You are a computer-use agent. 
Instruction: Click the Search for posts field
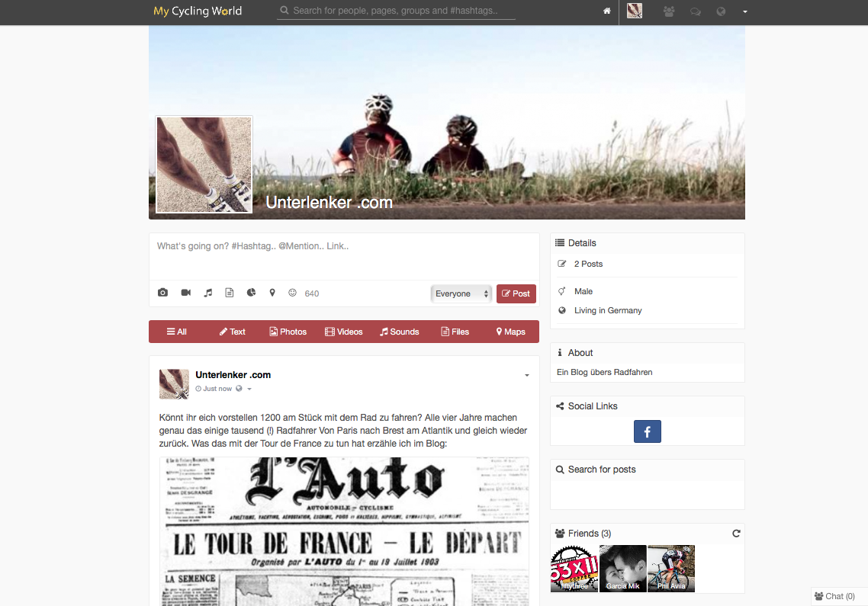click(647, 494)
